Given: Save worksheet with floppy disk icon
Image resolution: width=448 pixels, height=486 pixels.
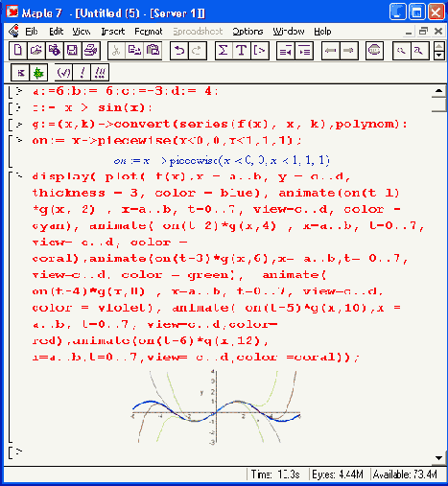Looking at the screenshot, I should point(72,51).
